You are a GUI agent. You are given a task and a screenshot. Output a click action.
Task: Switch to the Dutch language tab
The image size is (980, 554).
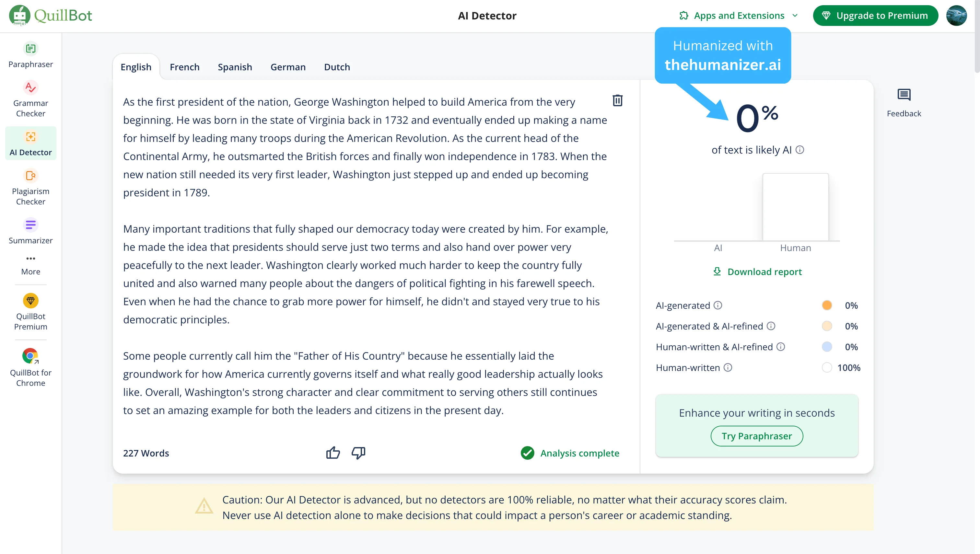337,67
